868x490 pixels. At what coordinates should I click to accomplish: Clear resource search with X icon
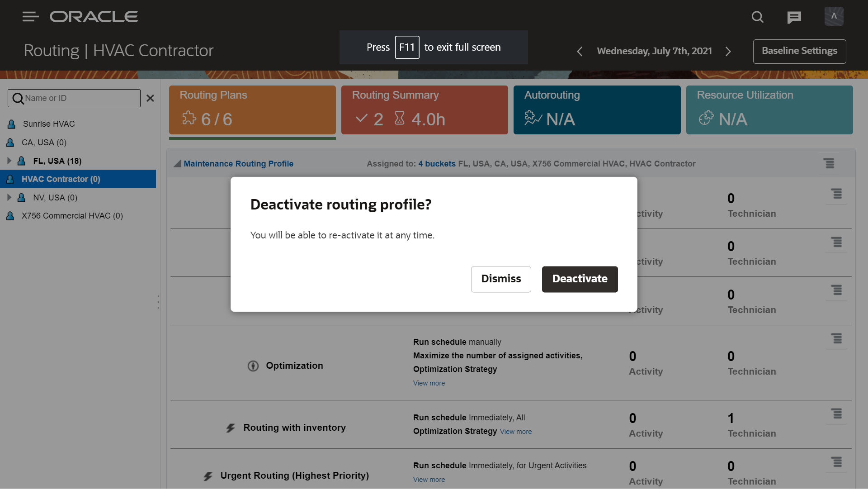[150, 98]
